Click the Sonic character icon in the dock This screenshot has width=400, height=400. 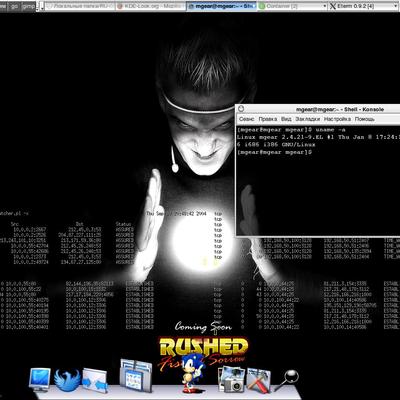pyautogui.click(x=192, y=373)
